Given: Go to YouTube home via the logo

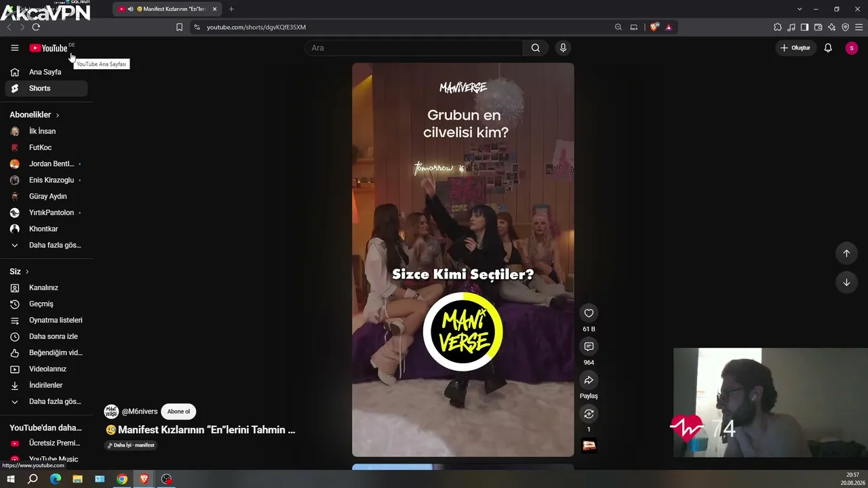Looking at the screenshot, I should tap(48, 48).
